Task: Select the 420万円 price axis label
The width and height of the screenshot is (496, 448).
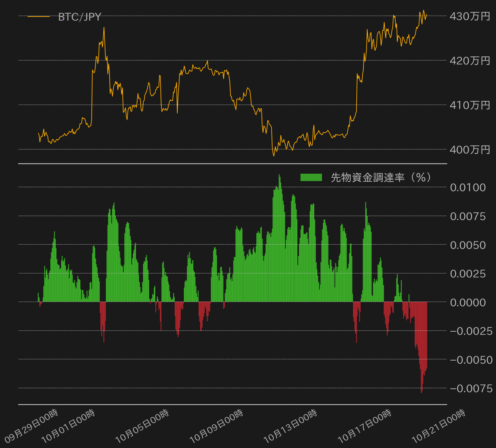Action: coord(470,61)
